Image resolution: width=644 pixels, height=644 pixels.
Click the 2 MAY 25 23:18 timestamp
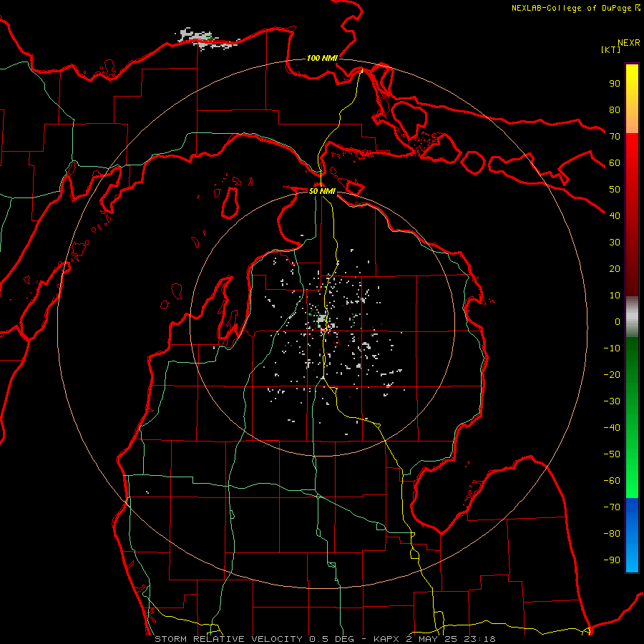pos(451,639)
